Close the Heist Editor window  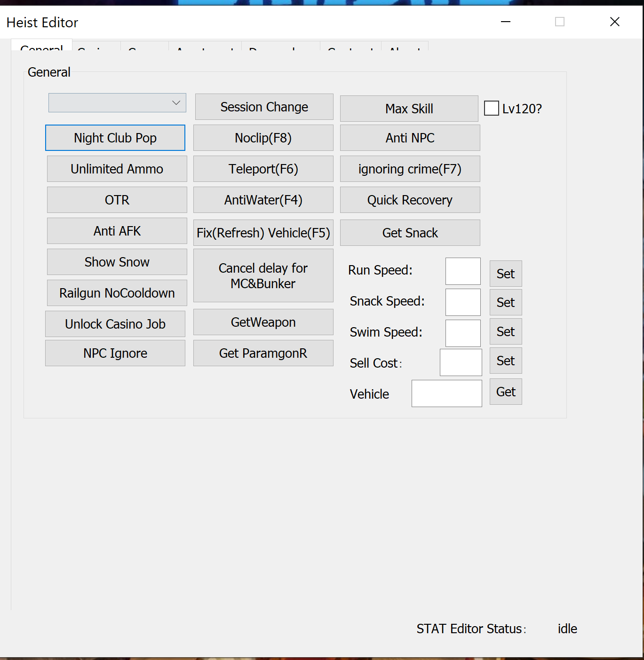[615, 22]
